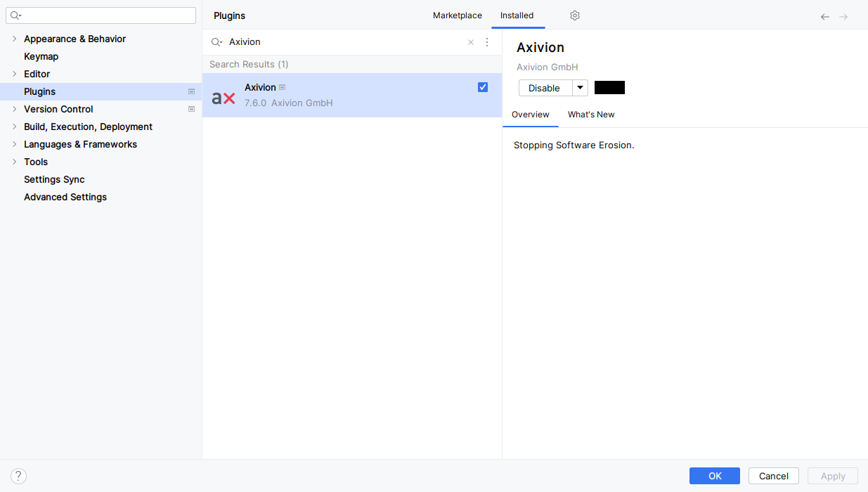This screenshot has height=492, width=868.
Task: Uncheck the Axivion plugin enabled checkbox
Action: point(483,87)
